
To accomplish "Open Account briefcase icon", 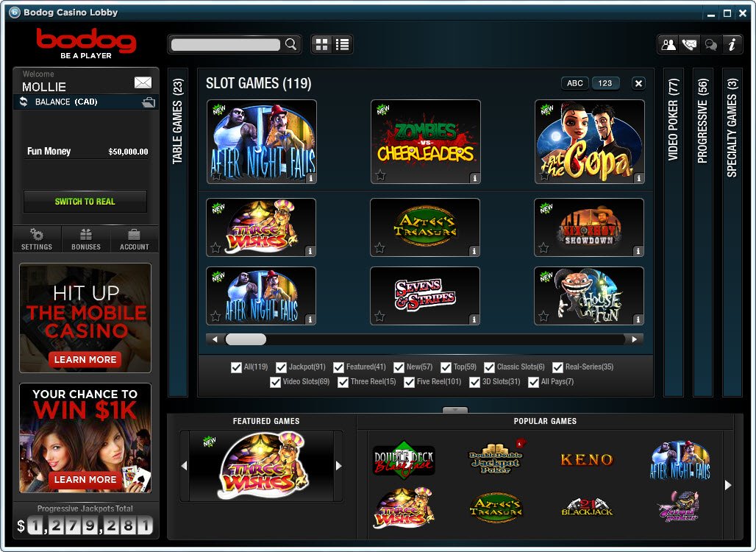I will pyautogui.click(x=134, y=239).
